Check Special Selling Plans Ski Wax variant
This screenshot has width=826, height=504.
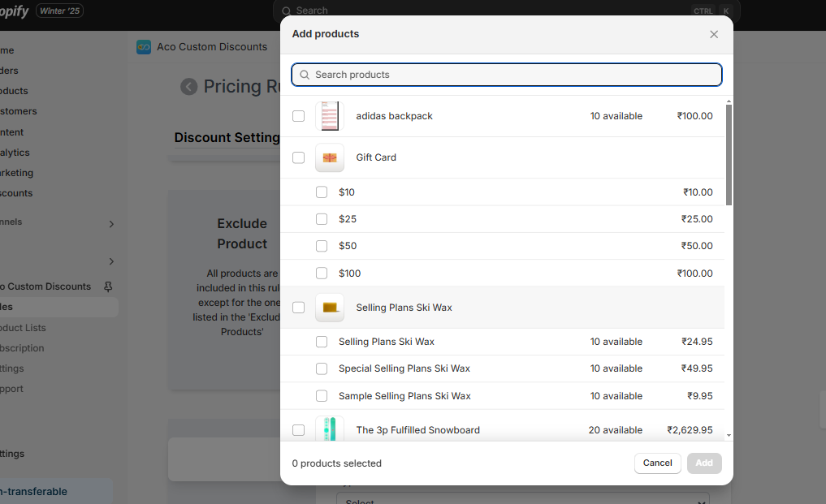[322, 368]
